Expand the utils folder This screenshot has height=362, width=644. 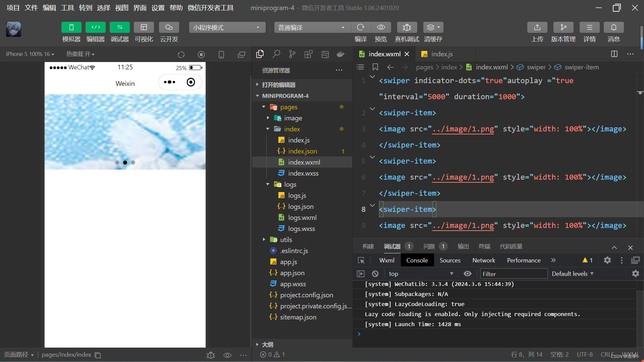click(x=286, y=240)
